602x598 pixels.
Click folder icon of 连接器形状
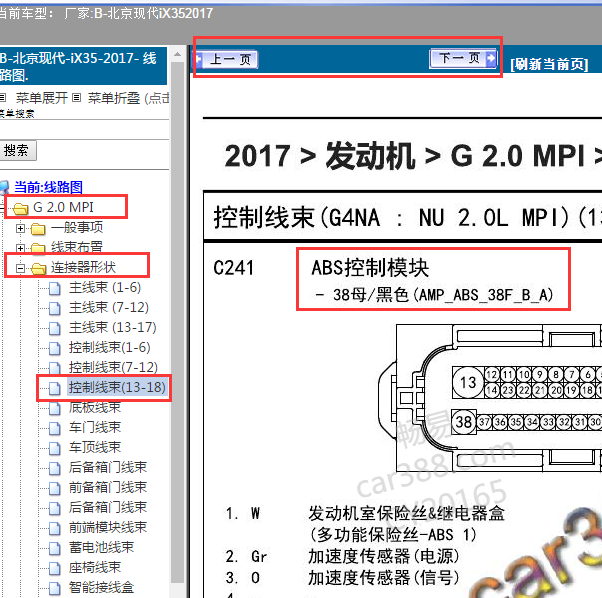[x=38, y=269]
